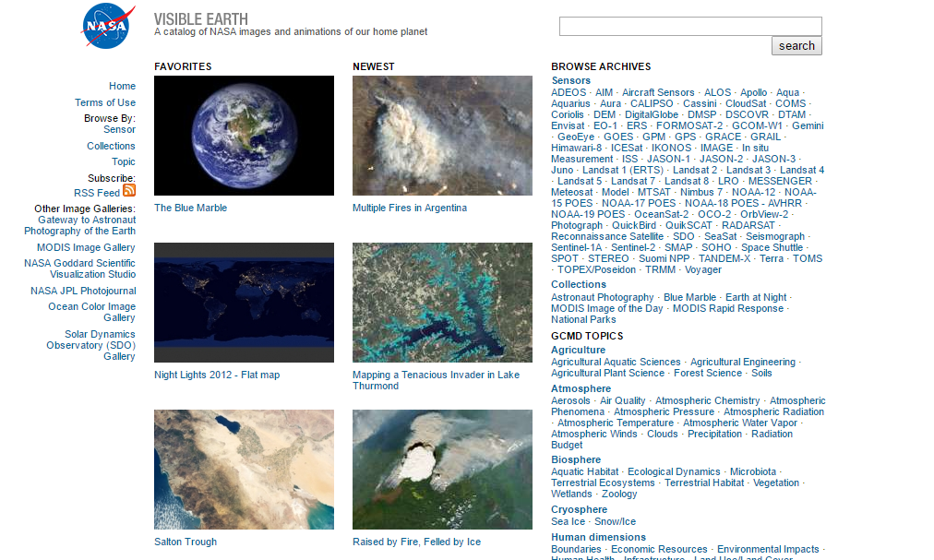Select the QuikSCAT sensor link

(689, 225)
